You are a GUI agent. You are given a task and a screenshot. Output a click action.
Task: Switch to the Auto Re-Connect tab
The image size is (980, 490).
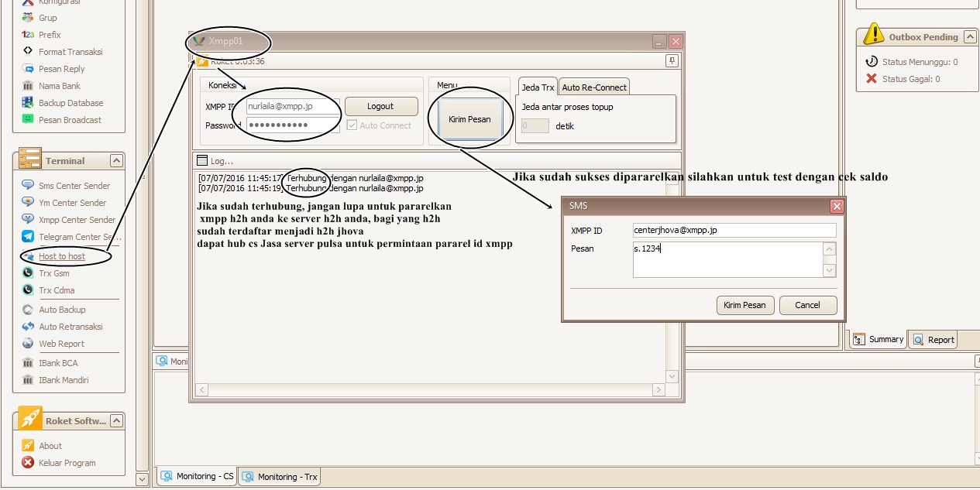594,87
